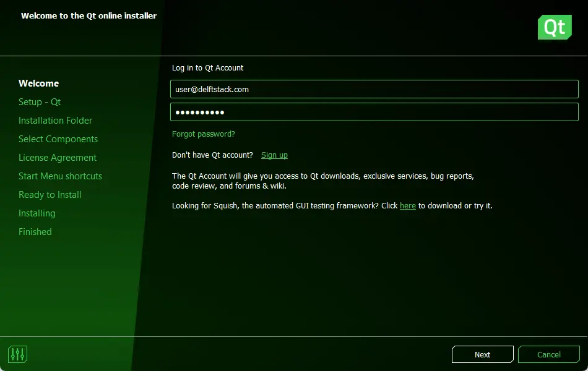The width and height of the screenshot is (588, 371).
Task: Click the 'Welcome to the Qt online installer' title
Action: [89, 15]
